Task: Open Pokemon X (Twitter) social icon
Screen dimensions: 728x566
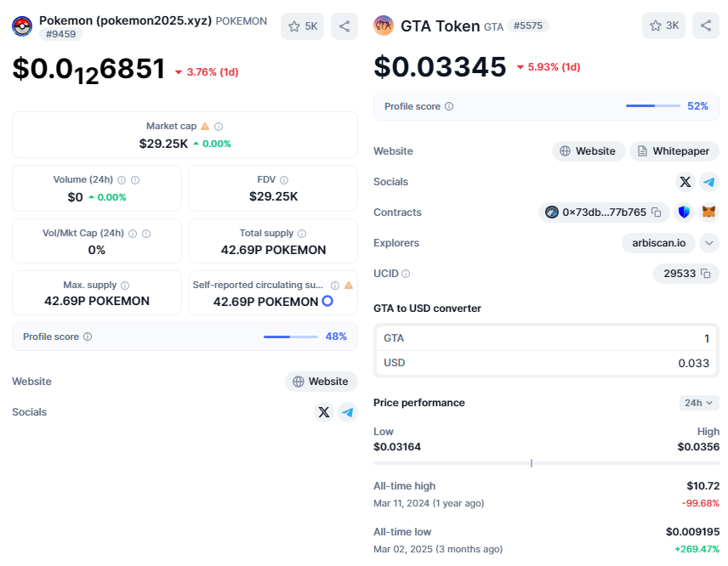Action: pyautogui.click(x=324, y=412)
